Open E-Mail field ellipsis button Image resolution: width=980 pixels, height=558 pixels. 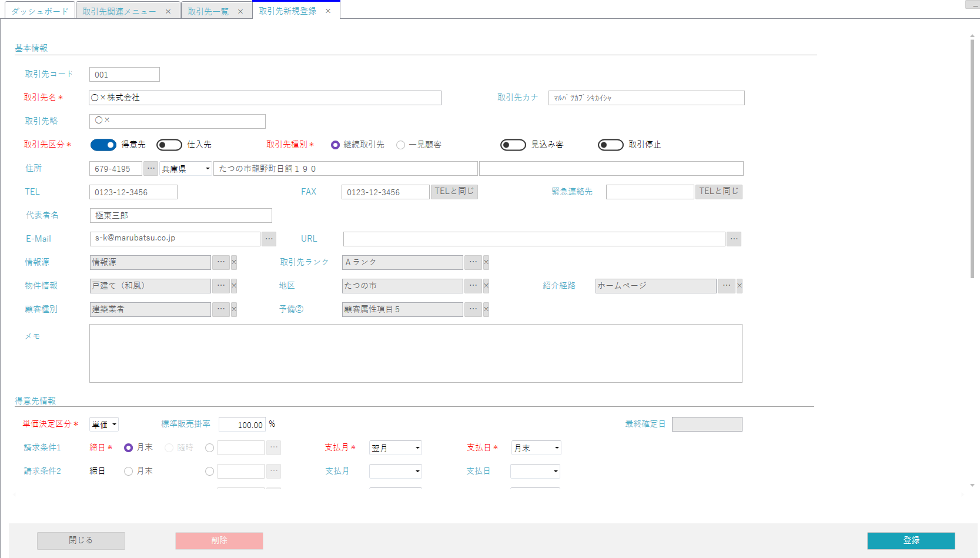click(x=269, y=239)
